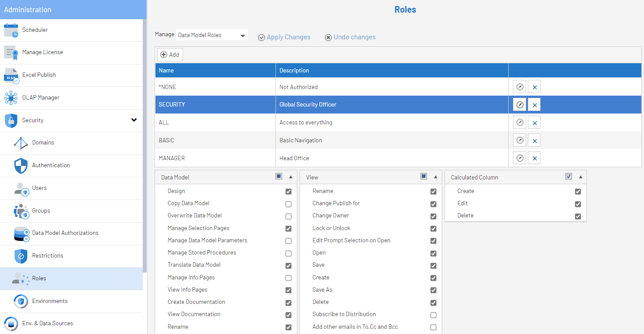Go to Restrictions in sidebar
Viewport: 644px width, 334px height.
pyautogui.click(x=48, y=256)
